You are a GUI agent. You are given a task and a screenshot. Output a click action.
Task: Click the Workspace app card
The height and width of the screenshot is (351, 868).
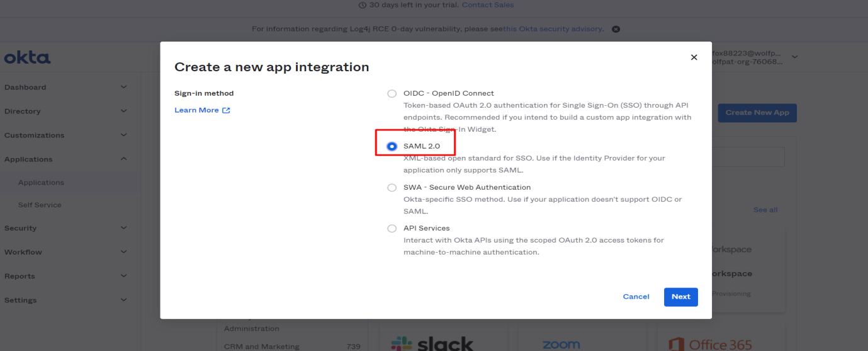click(748, 270)
